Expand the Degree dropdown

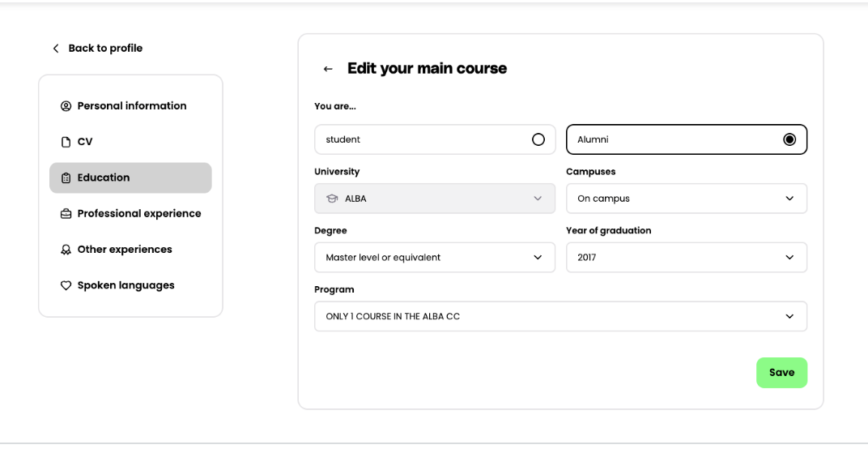click(x=435, y=258)
